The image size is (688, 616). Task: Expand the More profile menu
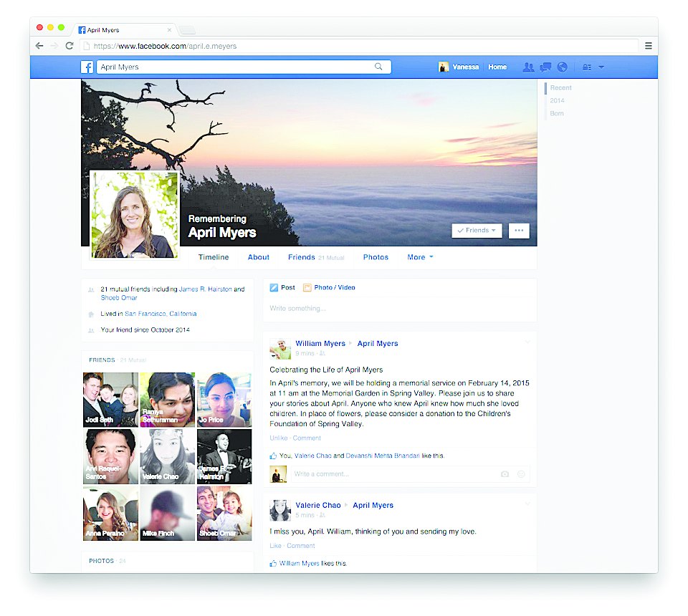420,257
